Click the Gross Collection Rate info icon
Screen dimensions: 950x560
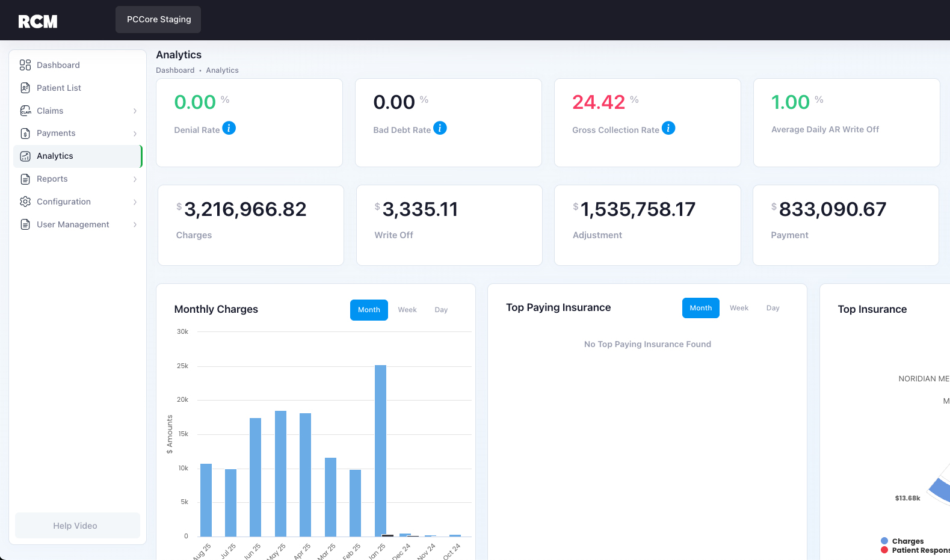point(668,128)
